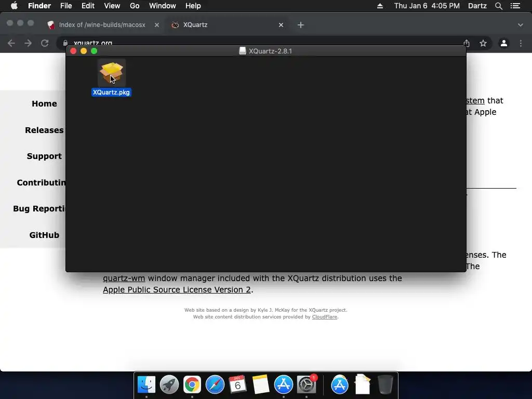Close the Index of /wine-builds/macosx tab
The image size is (532, 399).
click(x=157, y=25)
